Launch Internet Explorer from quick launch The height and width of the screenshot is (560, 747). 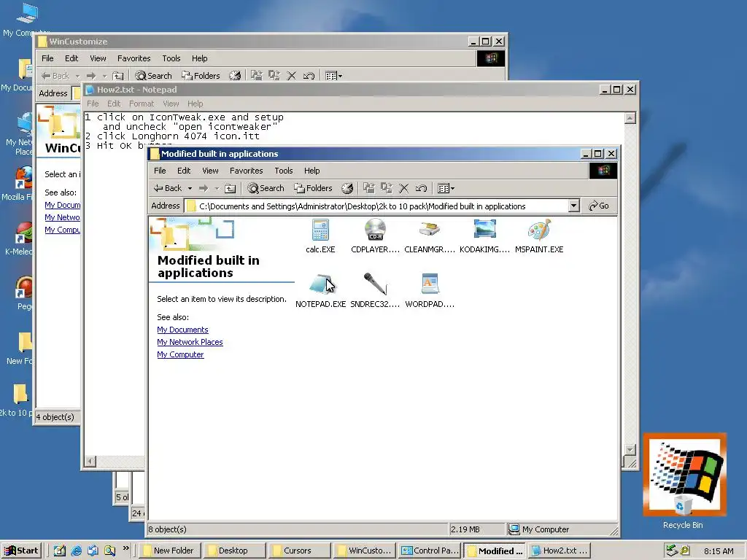point(76,551)
